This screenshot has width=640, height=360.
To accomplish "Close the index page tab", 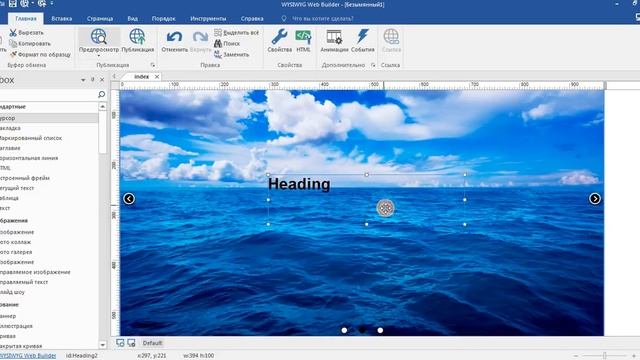I will (157, 76).
